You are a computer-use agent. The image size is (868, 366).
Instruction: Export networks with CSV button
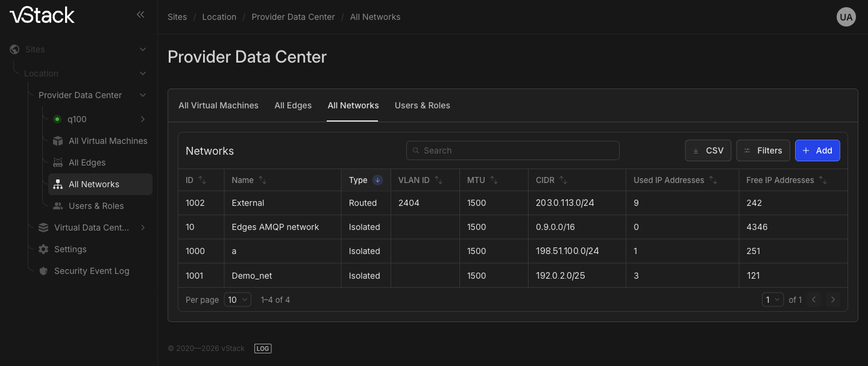(x=708, y=150)
